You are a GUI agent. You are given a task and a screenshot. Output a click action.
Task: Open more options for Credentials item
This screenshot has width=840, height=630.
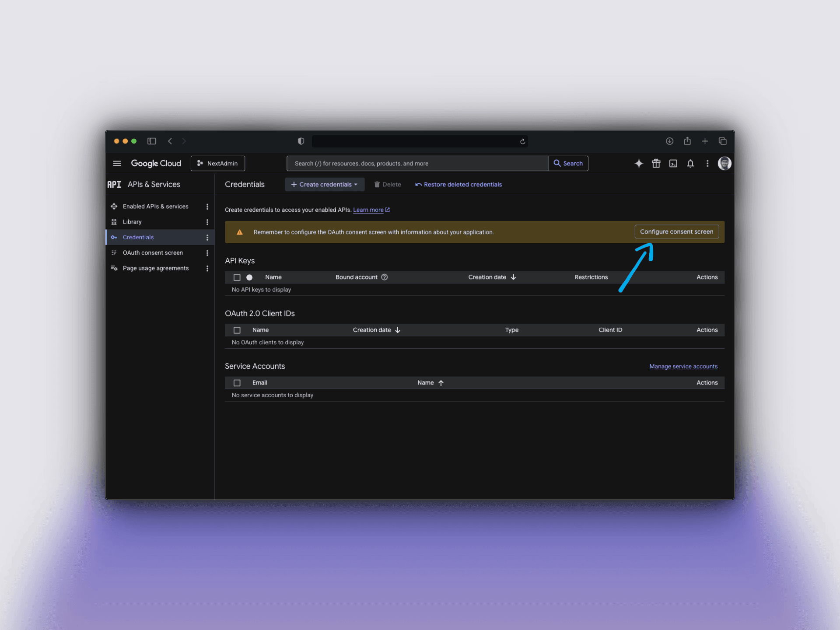pyautogui.click(x=207, y=237)
